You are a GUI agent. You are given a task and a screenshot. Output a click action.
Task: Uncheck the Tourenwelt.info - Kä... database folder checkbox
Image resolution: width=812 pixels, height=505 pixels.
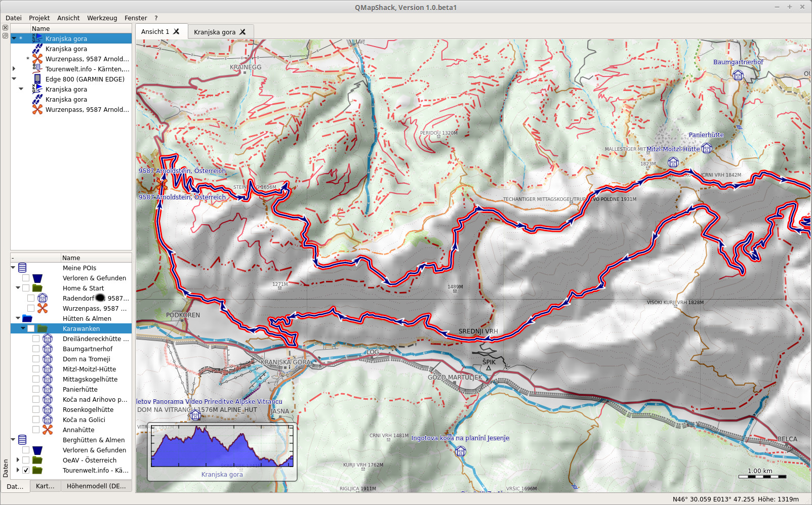[x=26, y=470]
